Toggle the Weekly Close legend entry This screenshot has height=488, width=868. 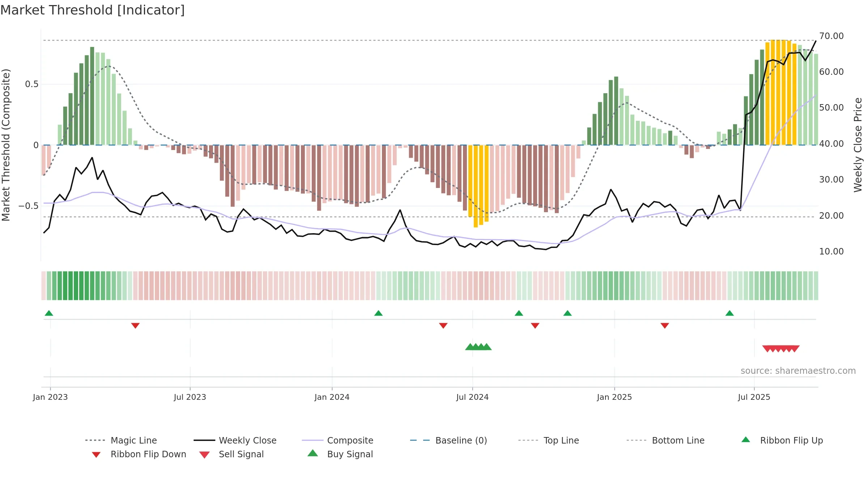click(x=235, y=440)
